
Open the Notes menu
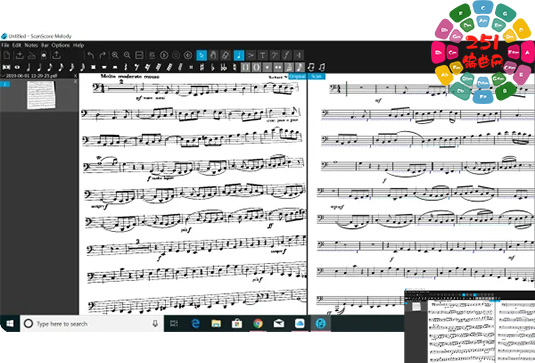[x=31, y=45]
